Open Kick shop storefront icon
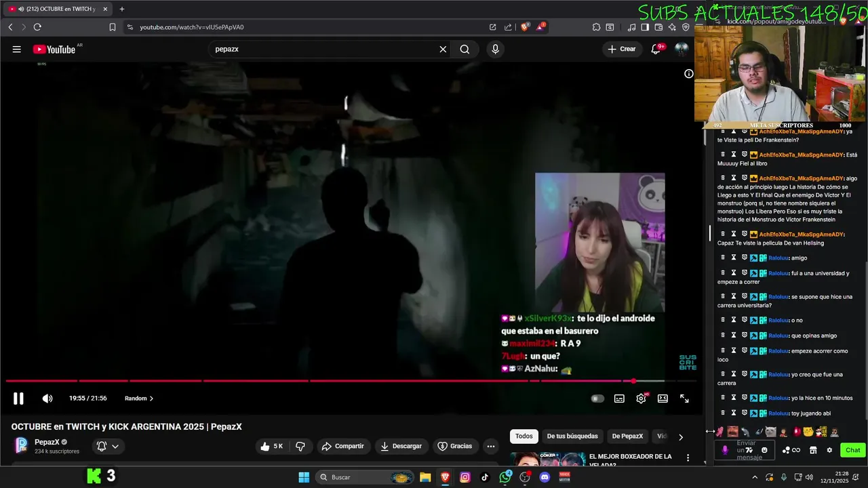868x488 pixels. [813, 450]
